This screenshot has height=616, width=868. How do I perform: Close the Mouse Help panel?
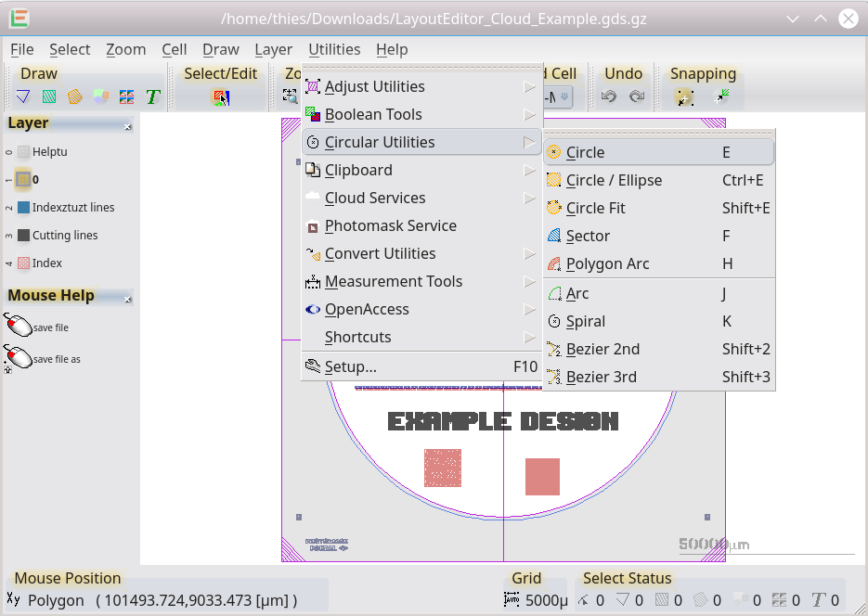point(128,299)
